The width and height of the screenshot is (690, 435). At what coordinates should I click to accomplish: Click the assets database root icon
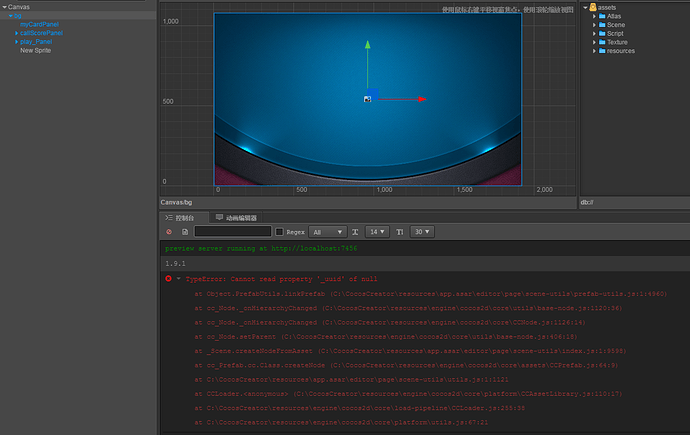(591, 7)
